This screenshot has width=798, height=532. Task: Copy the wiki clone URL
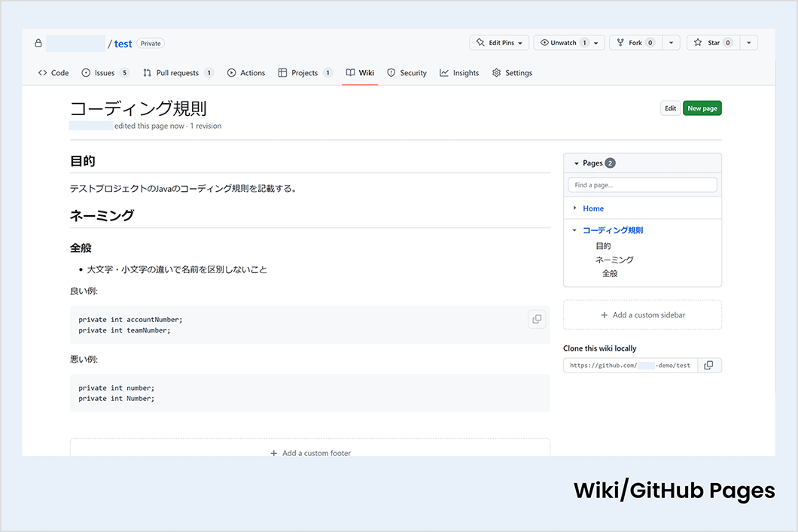(708, 366)
